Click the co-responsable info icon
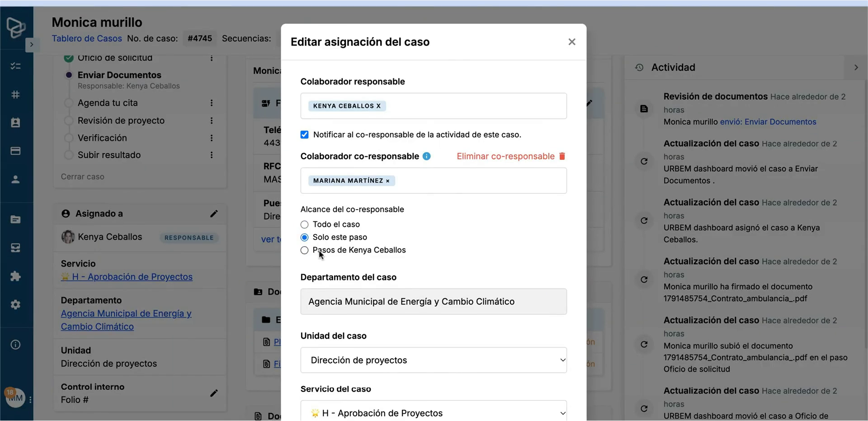This screenshot has width=868, height=421. [x=426, y=156]
